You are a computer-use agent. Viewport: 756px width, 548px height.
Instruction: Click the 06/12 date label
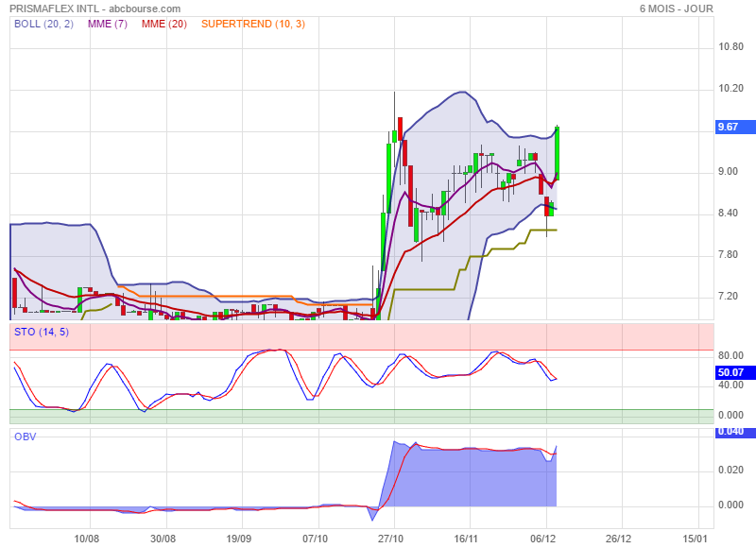[x=542, y=539]
